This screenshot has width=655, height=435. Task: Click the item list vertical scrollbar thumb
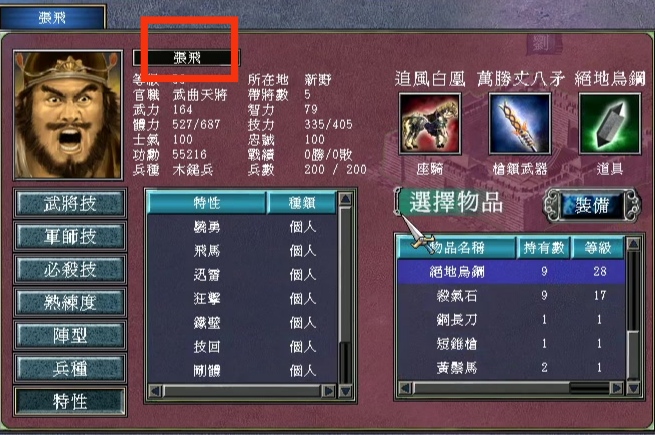[x=633, y=354]
